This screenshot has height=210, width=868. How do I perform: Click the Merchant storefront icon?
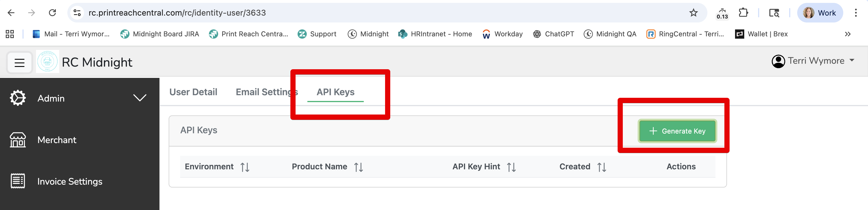click(x=18, y=140)
